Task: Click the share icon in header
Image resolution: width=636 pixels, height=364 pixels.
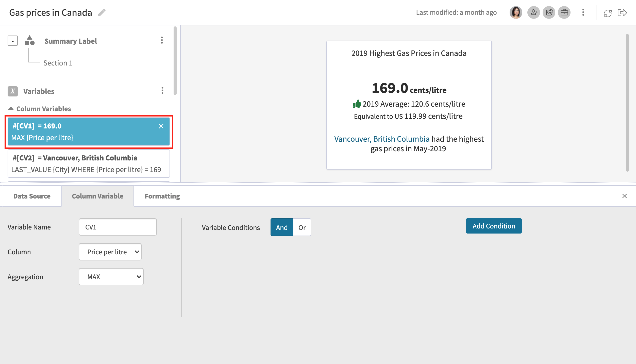Action: tap(549, 12)
